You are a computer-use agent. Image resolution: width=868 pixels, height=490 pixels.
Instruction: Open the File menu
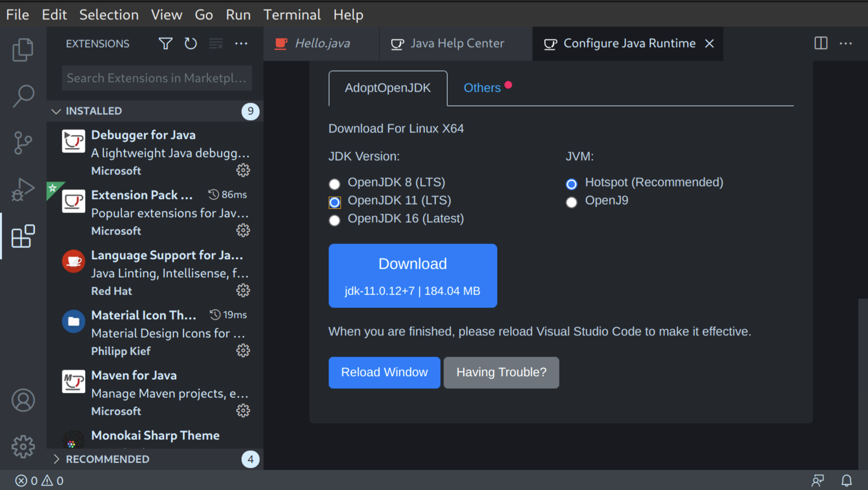pyautogui.click(x=17, y=15)
